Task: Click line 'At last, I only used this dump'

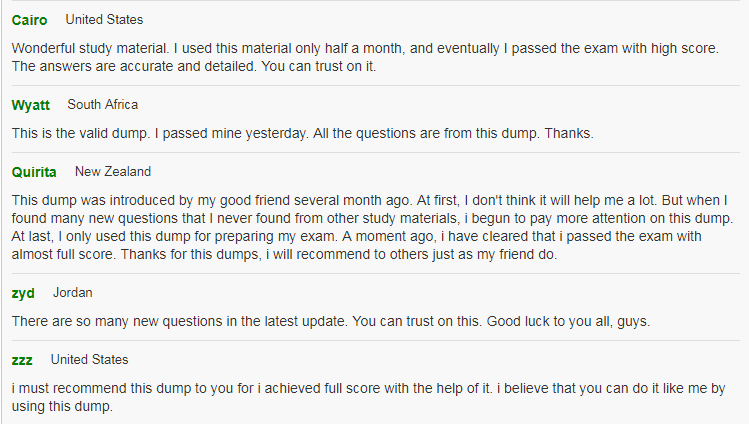Action: [356, 236]
